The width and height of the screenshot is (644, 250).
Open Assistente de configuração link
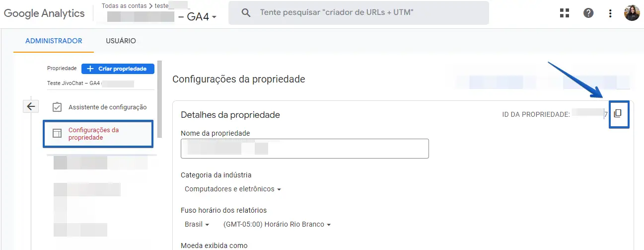coord(107,107)
